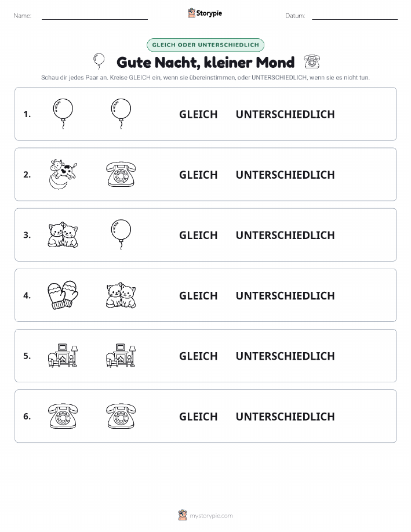Click the Storypie logo at the top
Viewport: 411px width, 532px height.
point(205,13)
